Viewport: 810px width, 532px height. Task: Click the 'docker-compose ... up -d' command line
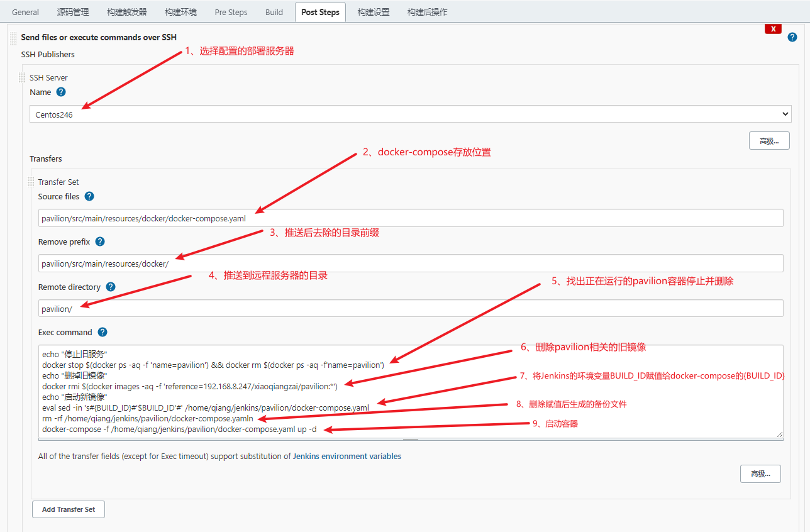coord(179,429)
